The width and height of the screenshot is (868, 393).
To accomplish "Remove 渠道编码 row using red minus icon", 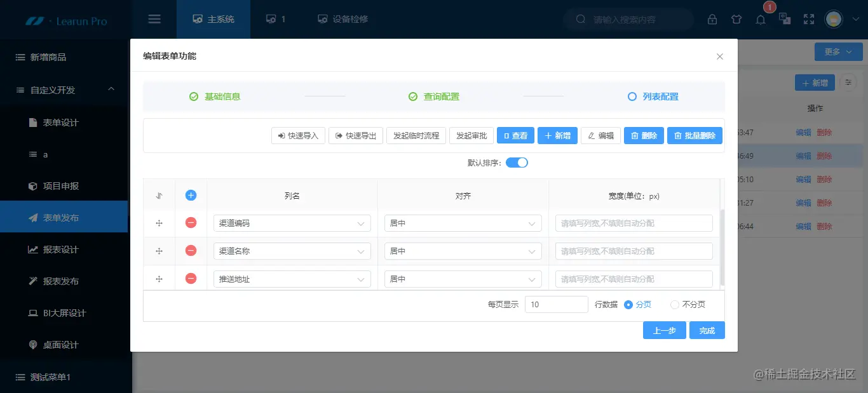I will pyautogui.click(x=190, y=223).
